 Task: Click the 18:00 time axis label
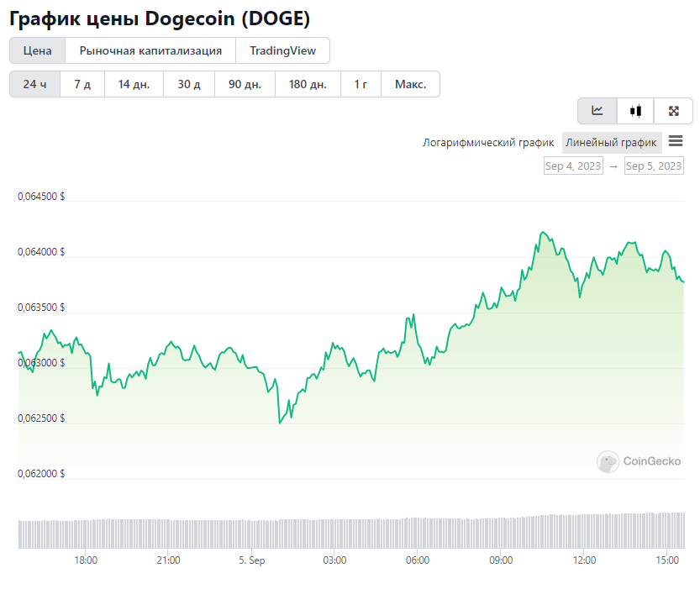86,560
